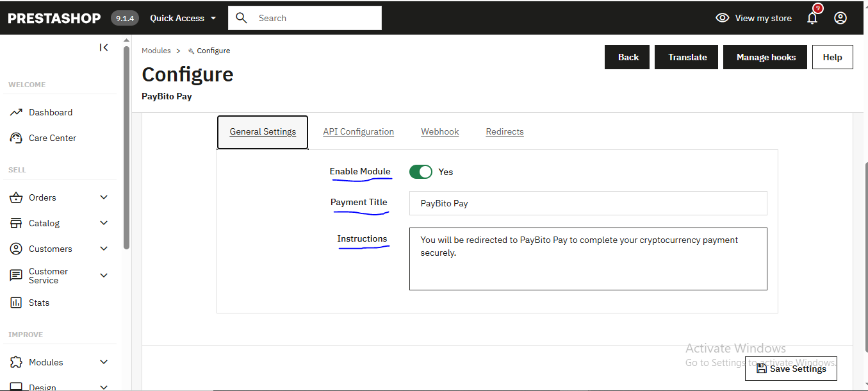Select the General Settings tab
Screen dimensions: 868x391
[x=263, y=132]
